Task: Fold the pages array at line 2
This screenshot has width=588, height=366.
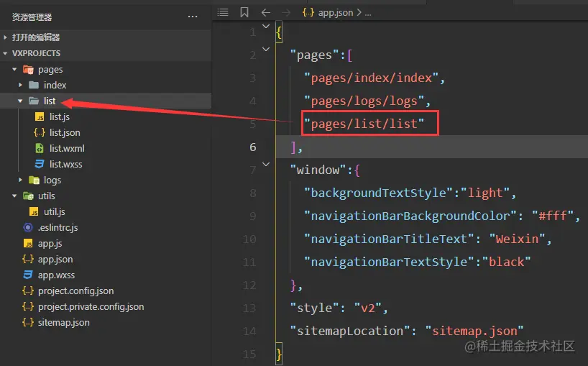Action: point(266,49)
